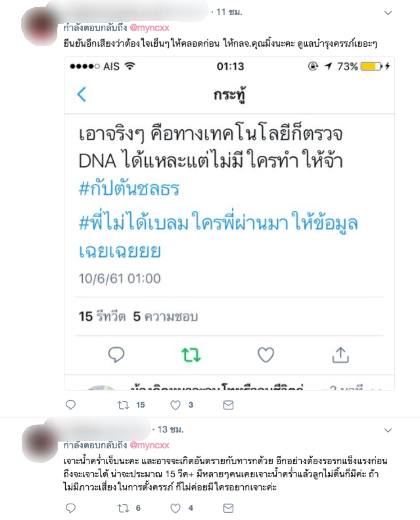Retweet the first tweet with 15 retweets
Screen dimensions: 420x520
pos(123,405)
